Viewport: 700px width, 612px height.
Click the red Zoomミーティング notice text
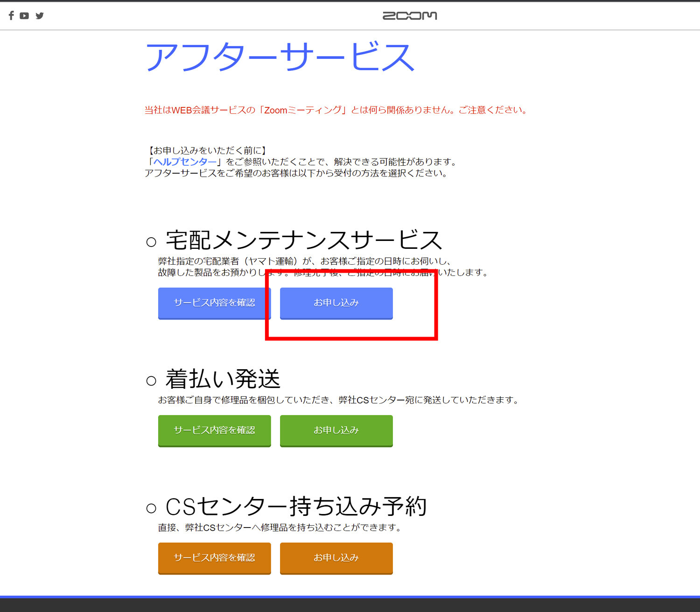[x=336, y=110]
